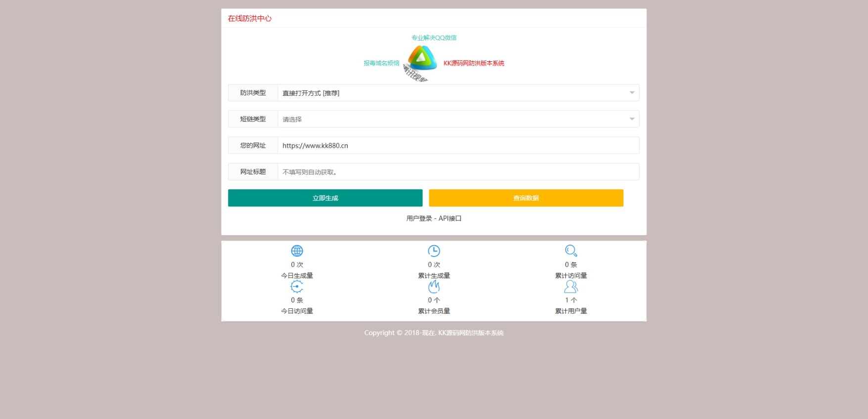Click the red KK源码网防洪版本系统 text
The width and height of the screenshot is (868, 419).
[474, 63]
